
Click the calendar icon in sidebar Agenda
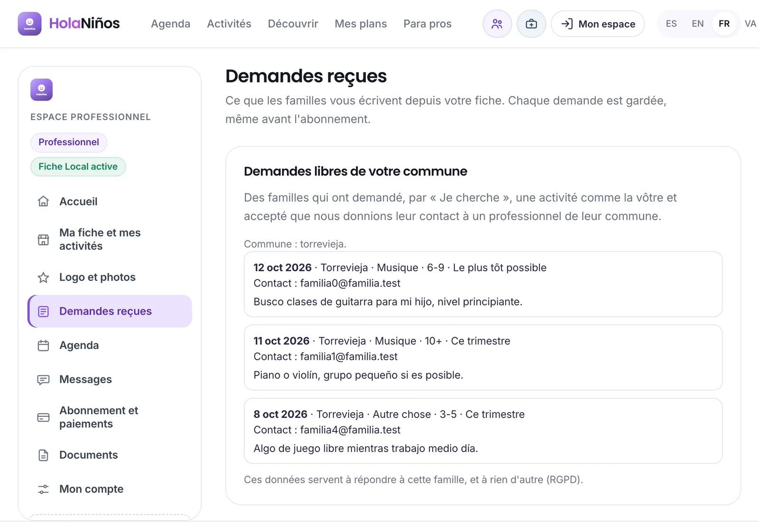pos(43,346)
